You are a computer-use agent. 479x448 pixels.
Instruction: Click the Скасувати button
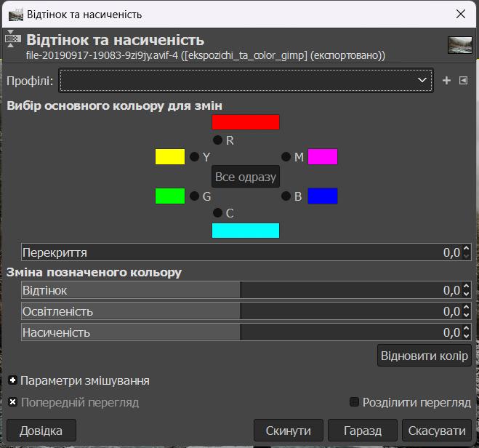click(x=437, y=431)
